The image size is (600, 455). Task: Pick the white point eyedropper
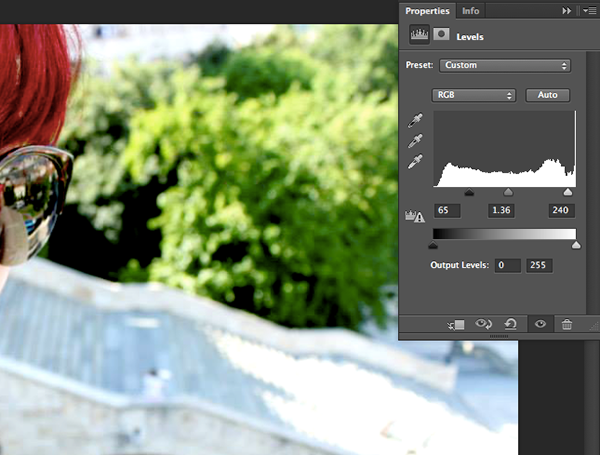click(416, 161)
